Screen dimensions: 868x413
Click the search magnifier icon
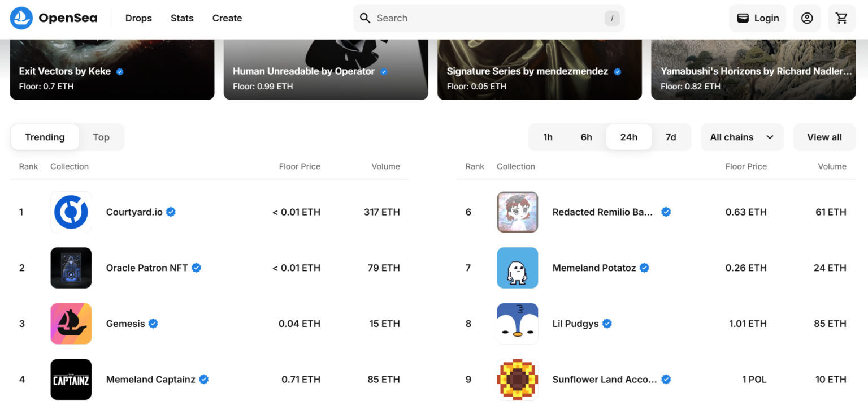click(365, 18)
